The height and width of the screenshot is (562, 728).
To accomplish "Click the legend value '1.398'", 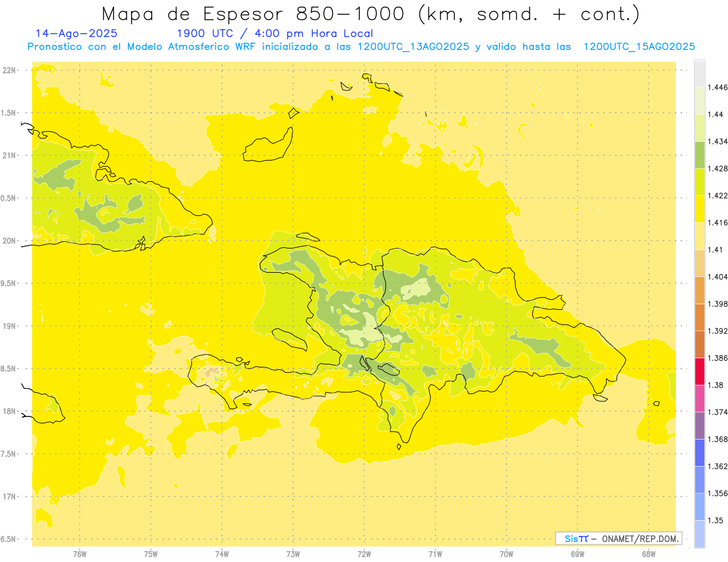I will [719, 304].
